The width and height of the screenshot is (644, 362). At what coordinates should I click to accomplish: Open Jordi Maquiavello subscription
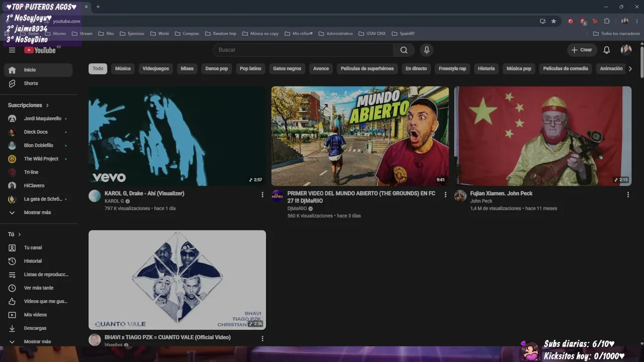(38, 119)
